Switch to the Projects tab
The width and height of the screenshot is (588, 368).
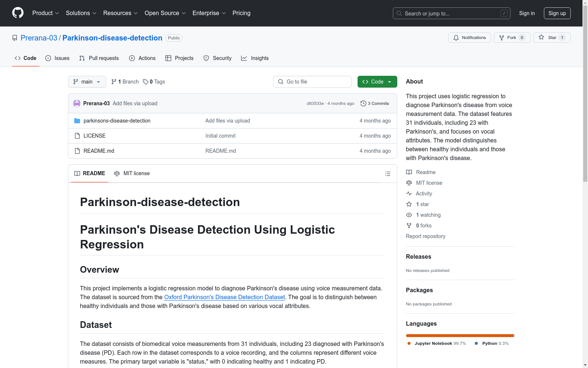[179, 58]
